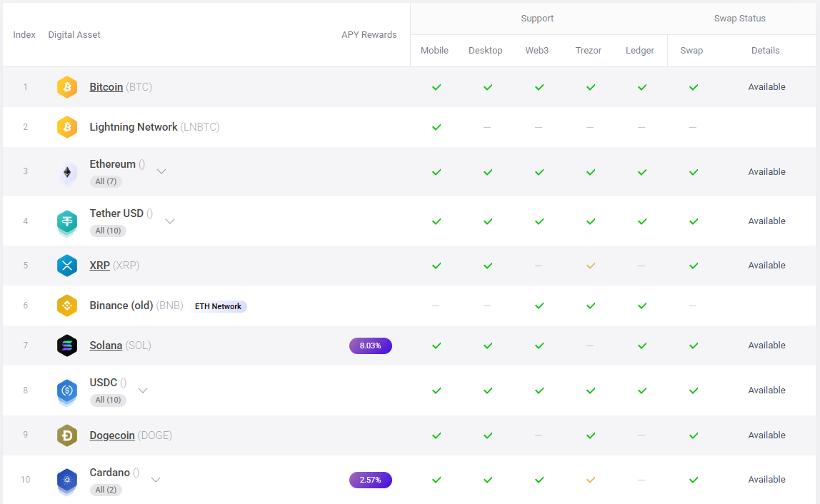
Task: Open the USDC All (10) badge
Action: (x=108, y=400)
